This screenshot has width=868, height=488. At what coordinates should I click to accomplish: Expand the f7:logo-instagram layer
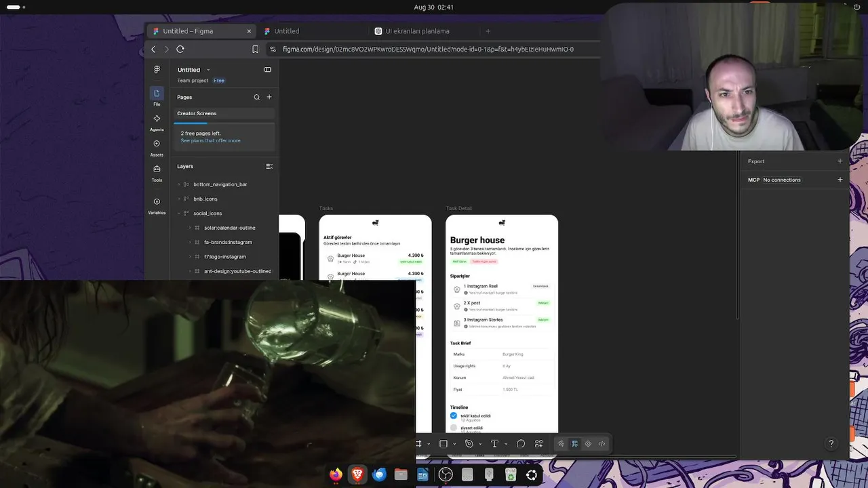(x=190, y=257)
